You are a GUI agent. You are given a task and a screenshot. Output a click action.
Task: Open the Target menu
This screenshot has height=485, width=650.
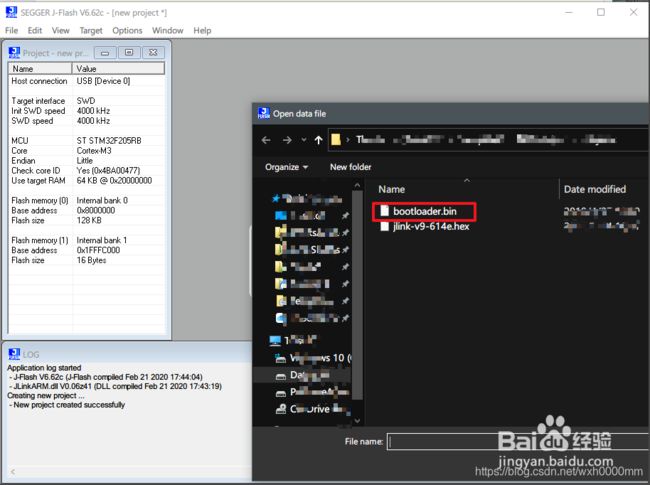91,30
